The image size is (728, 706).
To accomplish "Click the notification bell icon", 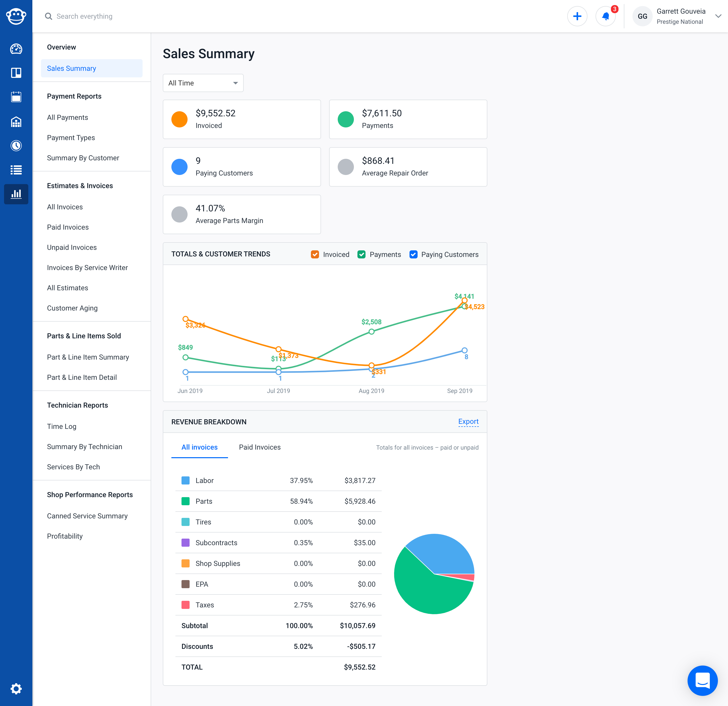I will (605, 16).
